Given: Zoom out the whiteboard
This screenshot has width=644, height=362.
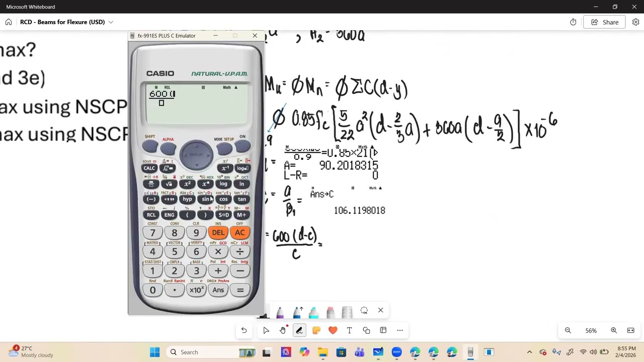Looking at the screenshot, I should (568, 330).
